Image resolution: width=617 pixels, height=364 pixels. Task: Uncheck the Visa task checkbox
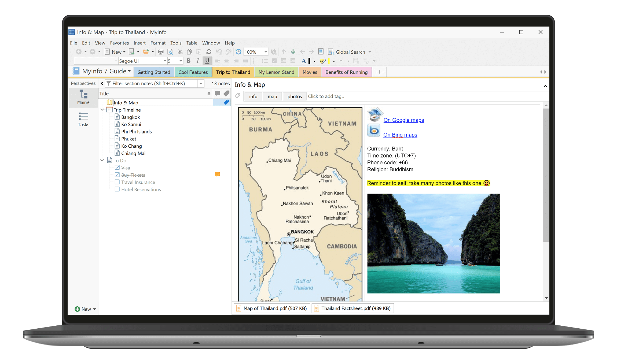[x=117, y=168]
